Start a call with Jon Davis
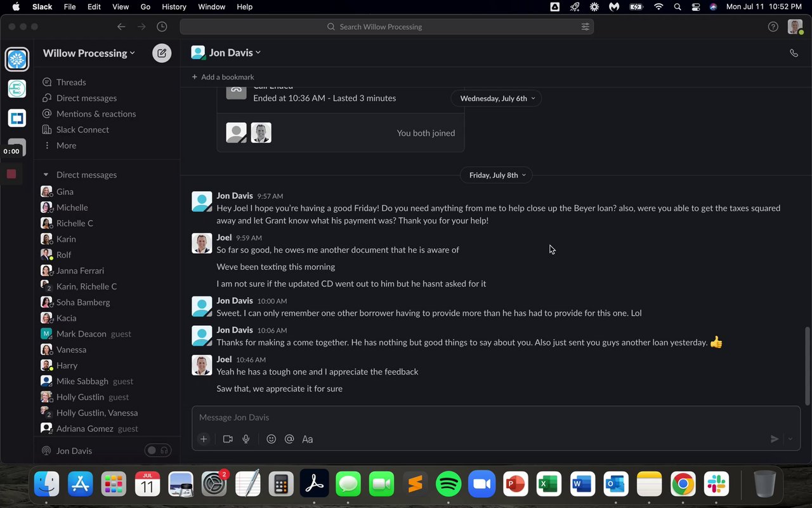This screenshot has width=812, height=508. pyautogui.click(x=794, y=53)
